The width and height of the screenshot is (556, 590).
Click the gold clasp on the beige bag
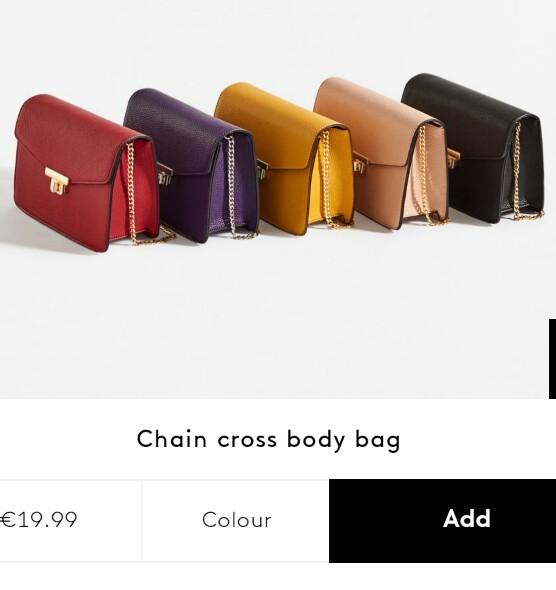tap(360, 163)
